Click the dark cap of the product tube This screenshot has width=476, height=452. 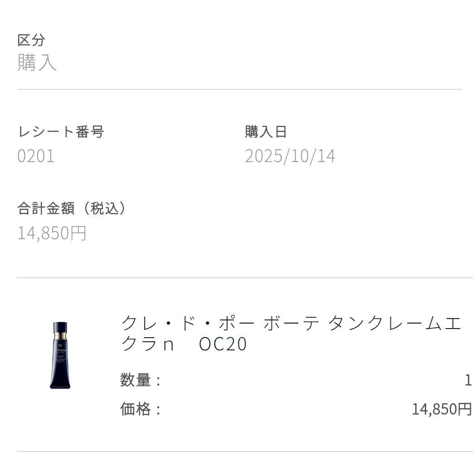[60, 327]
